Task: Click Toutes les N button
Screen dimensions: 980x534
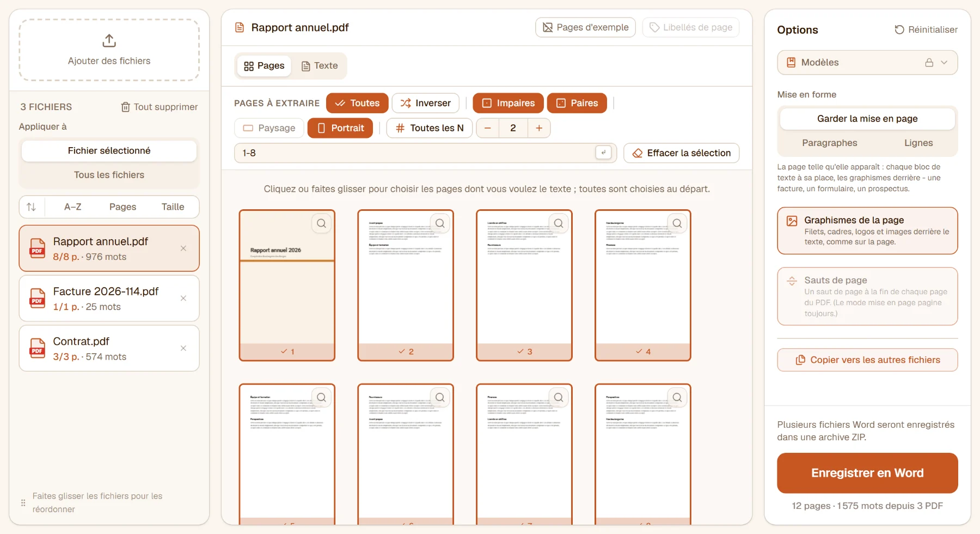Action: [x=430, y=128]
